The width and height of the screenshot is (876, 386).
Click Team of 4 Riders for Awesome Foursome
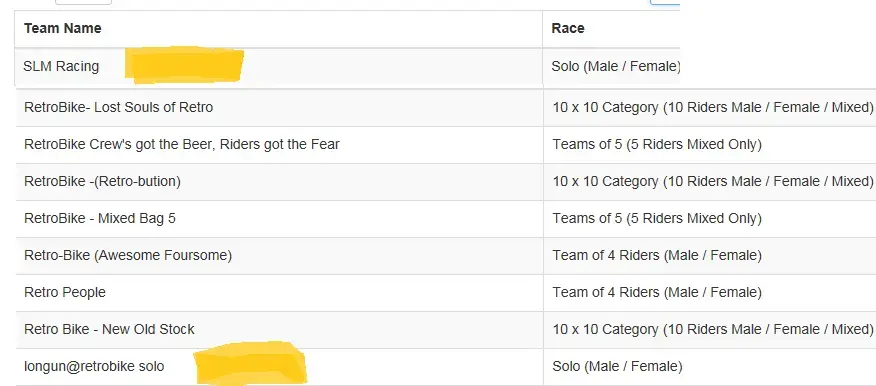[657, 256]
